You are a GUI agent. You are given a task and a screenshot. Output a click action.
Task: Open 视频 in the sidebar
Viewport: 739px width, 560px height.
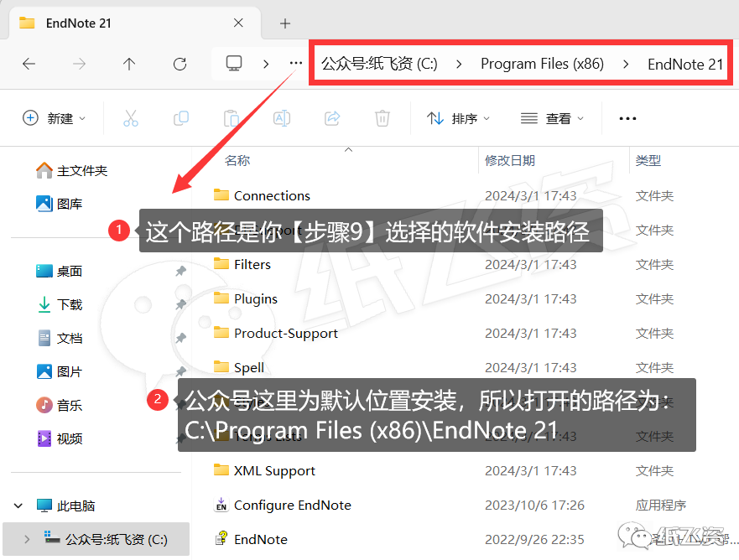tap(59, 438)
